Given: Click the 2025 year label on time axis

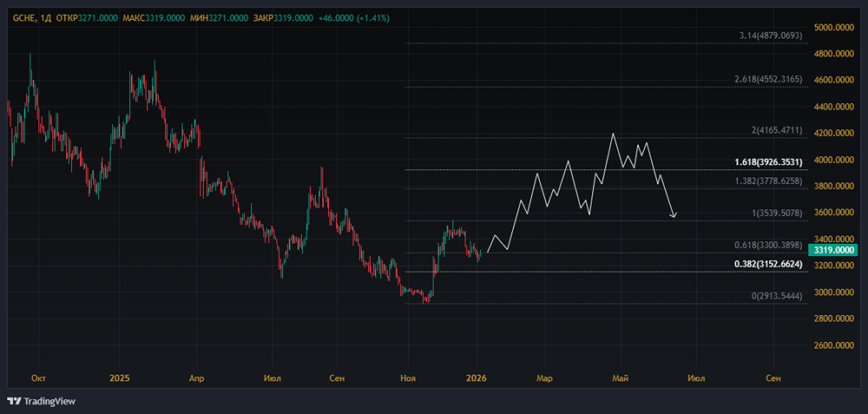Looking at the screenshot, I should point(119,378).
